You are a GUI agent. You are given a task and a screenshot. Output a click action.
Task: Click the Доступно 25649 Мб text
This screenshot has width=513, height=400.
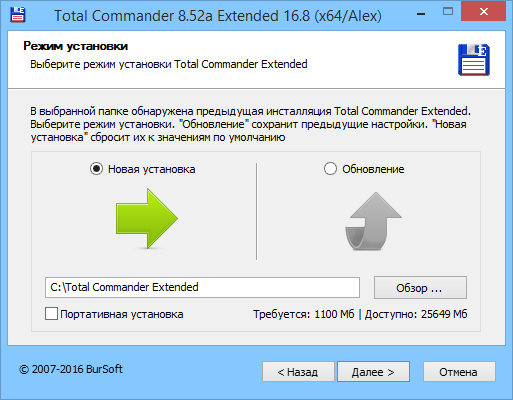(416, 314)
